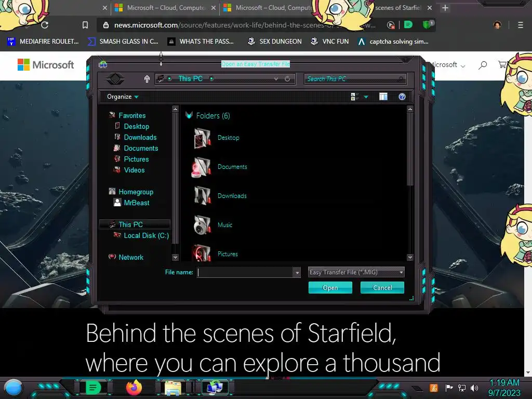Click the Search This PC field
This screenshot has height=399, width=532.
click(355, 79)
